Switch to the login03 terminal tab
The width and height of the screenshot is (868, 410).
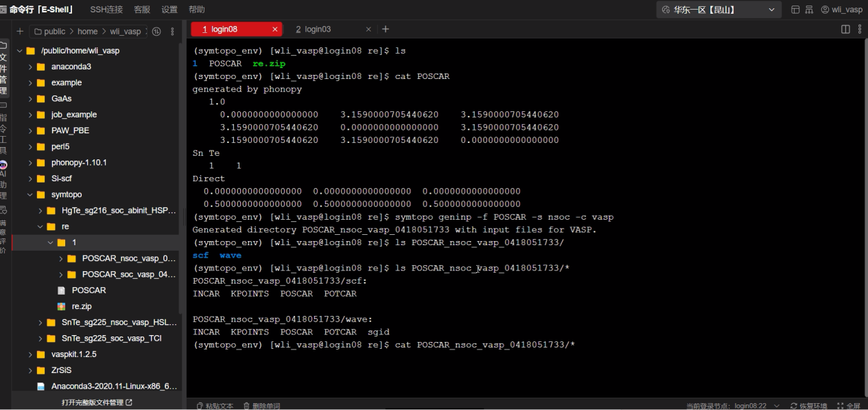click(318, 30)
